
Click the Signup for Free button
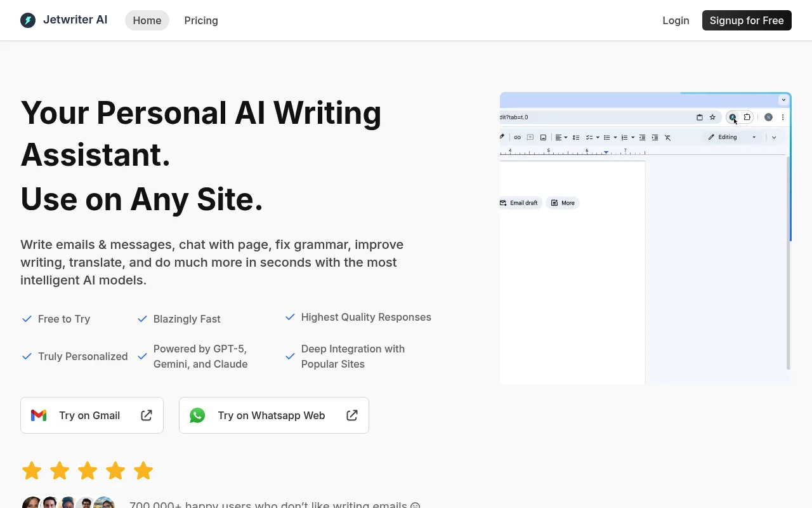[747, 20]
